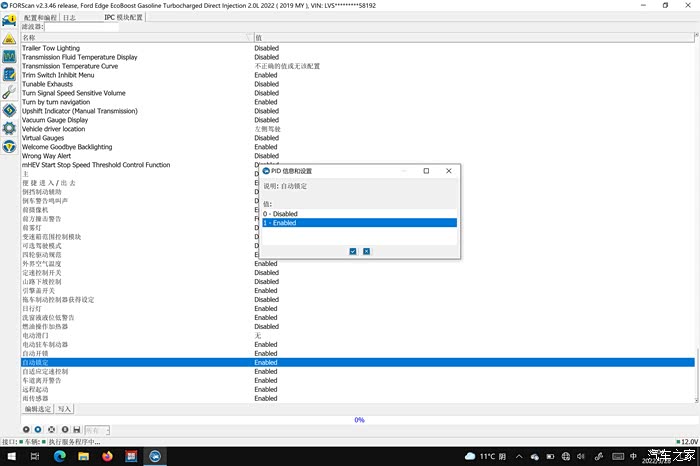This screenshot has height=466, width=700.
Task: Open the vehicle info car icon in sidebar
Action: click(9, 20)
